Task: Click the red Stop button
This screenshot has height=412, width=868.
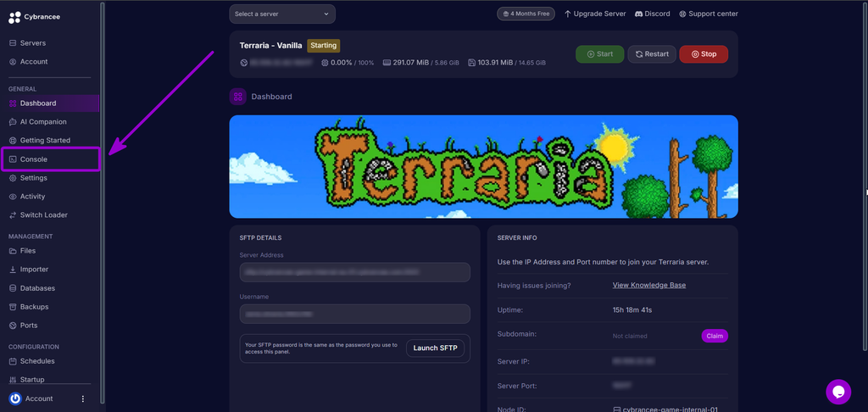Action: click(x=704, y=54)
